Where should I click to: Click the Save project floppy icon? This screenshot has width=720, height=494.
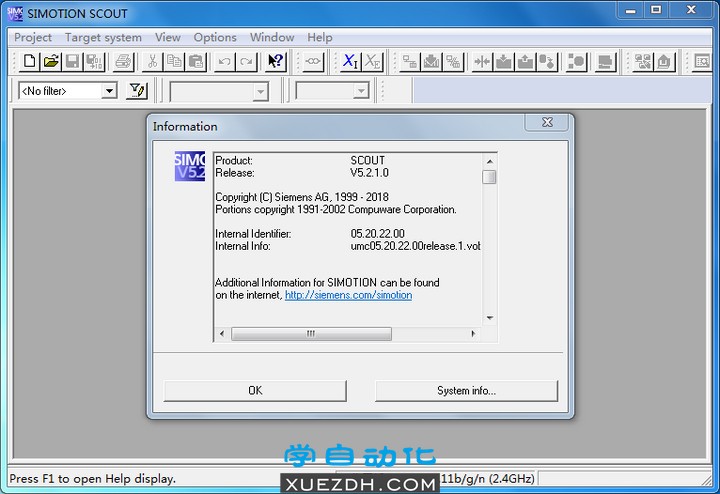tap(73, 61)
